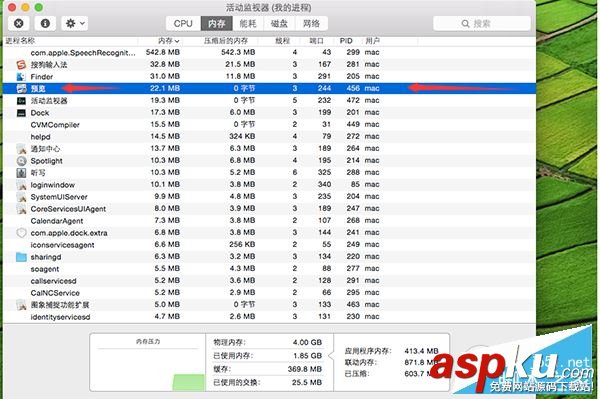Viewport: 600px width, 399px height.
Task: Click the 324 KB compressed memory value
Action: click(242, 137)
